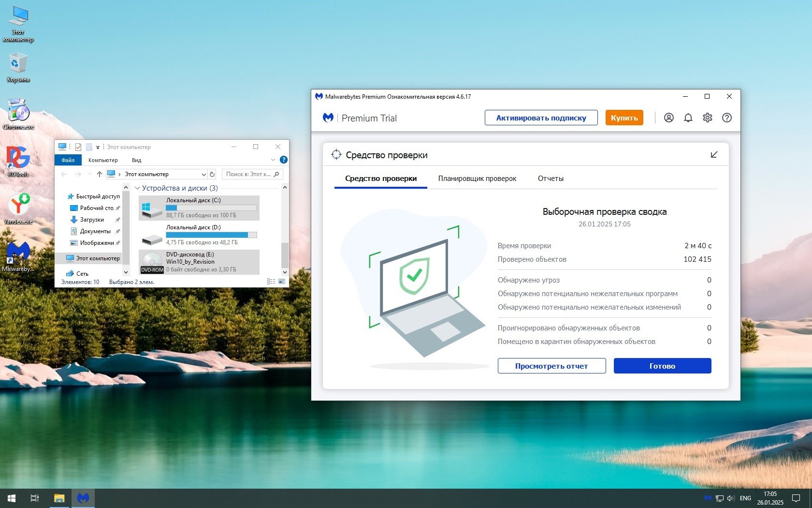Select the Средство проверки tab

381,179
